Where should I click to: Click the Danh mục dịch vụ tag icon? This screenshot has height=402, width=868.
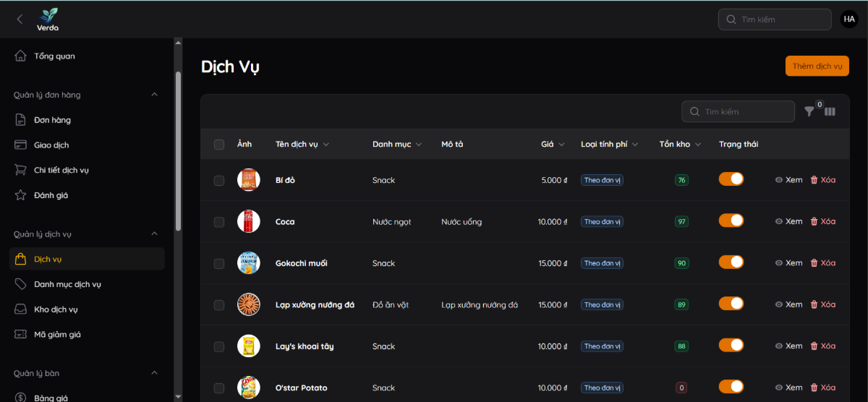coord(20,284)
